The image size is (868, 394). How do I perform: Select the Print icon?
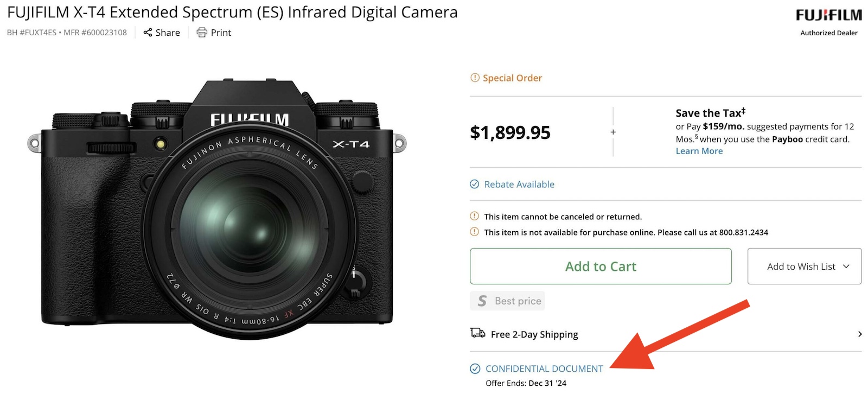click(x=201, y=33)
